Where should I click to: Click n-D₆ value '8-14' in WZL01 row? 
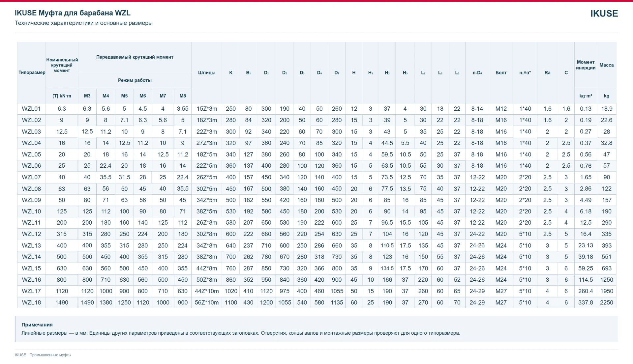(477, 109)
